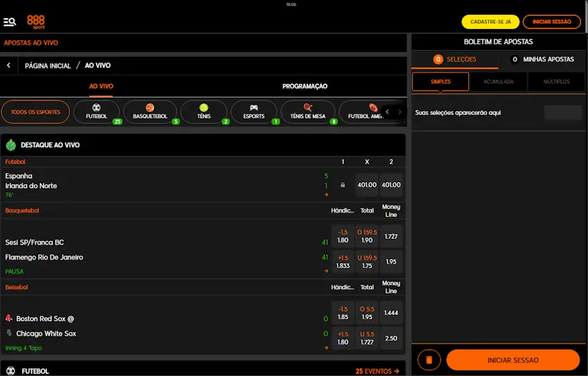588x376 pixels.
Task: Expand the Boston Red Sox game arrow
Action: pos(327,348)
